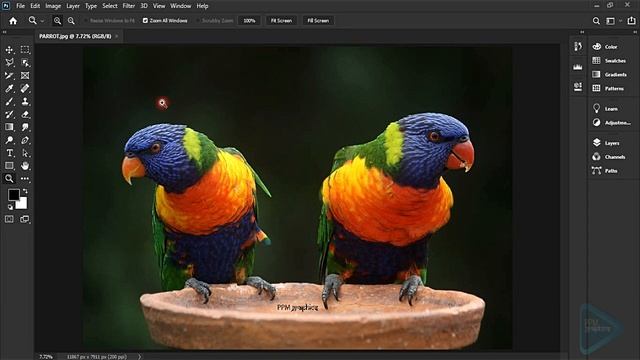This screenshot has width=640, height=360.
Task: Open the Window menu
Action: coord(180,6)
